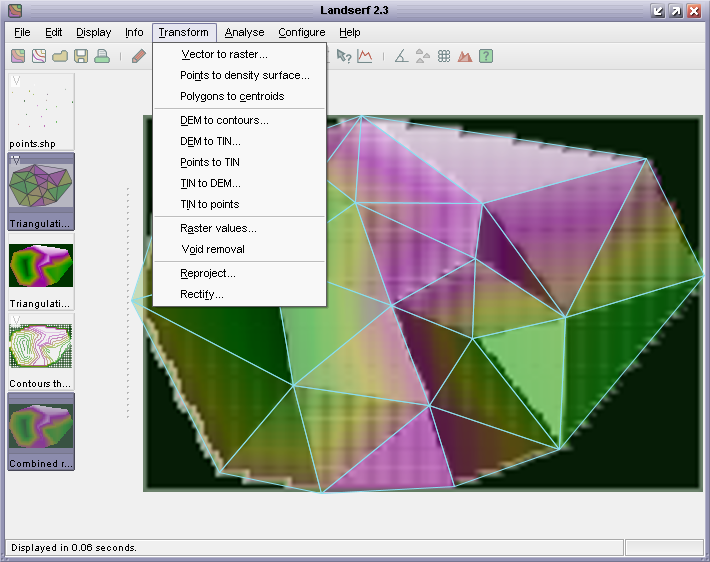Click the slope angle analysis icon
Screen dimensions: 710x562
(x=401, y=56)
